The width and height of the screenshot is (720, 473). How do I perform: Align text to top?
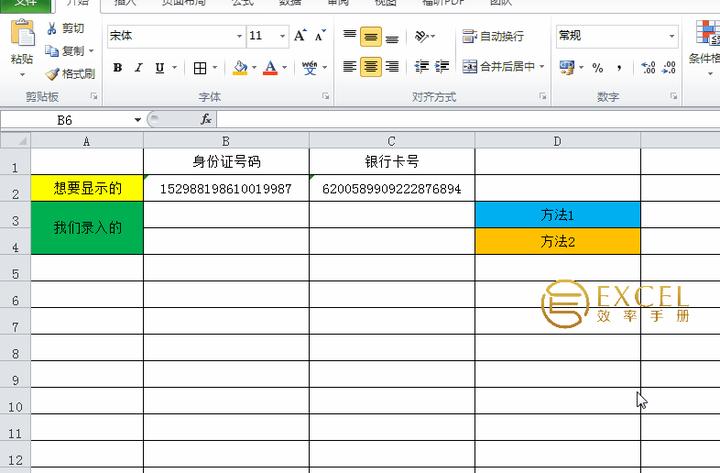click(350, 36)
